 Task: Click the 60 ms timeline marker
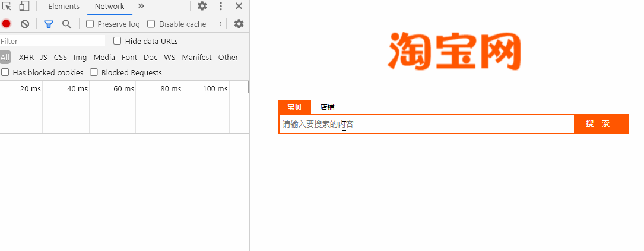(x=123, y=89)
